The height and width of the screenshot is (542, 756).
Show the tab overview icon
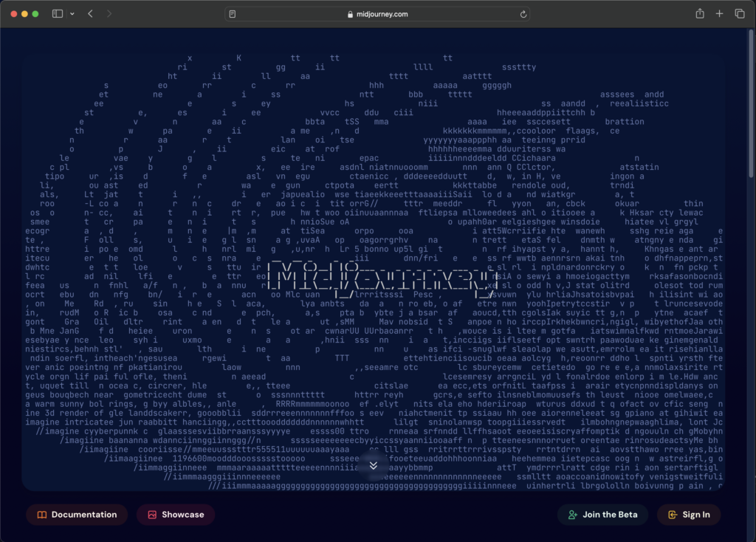(x=740, y=14)
